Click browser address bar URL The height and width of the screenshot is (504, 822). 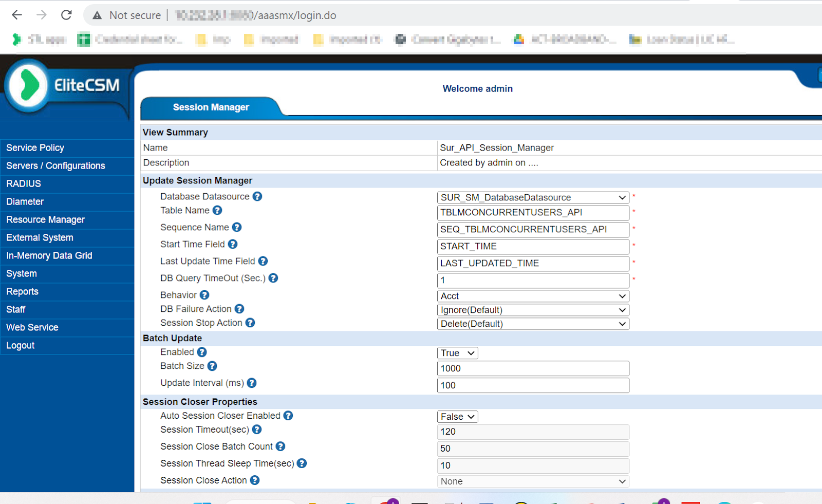pos(256,15)
